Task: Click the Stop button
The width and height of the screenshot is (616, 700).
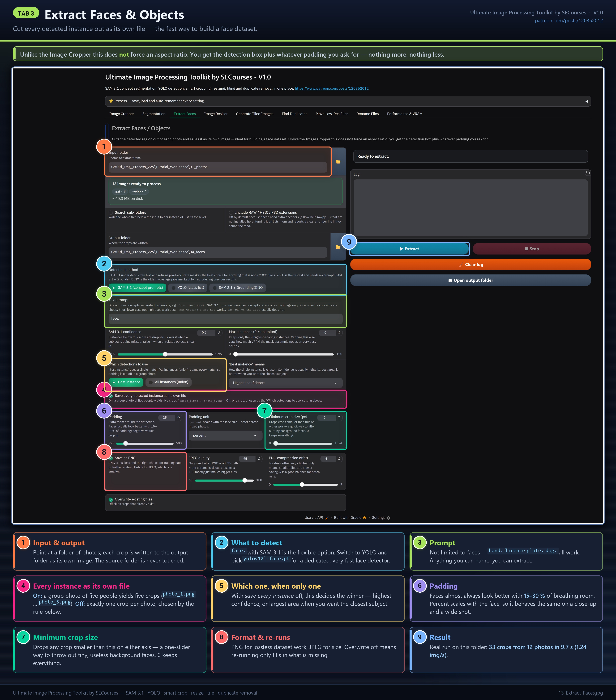Action: (532, 249)
